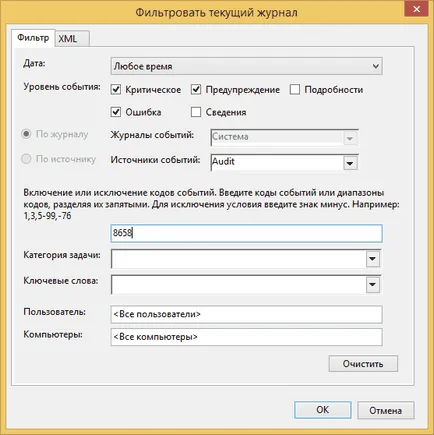Click the dialog title 'Фильтровать текущий журнал'

pos(216,13)
